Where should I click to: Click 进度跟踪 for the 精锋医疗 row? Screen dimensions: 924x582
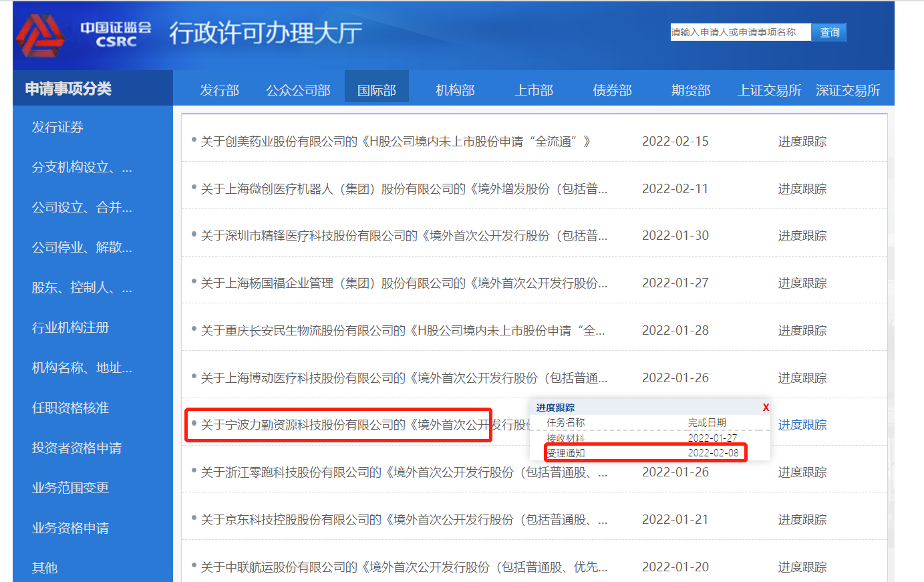(x=802, y=236)
